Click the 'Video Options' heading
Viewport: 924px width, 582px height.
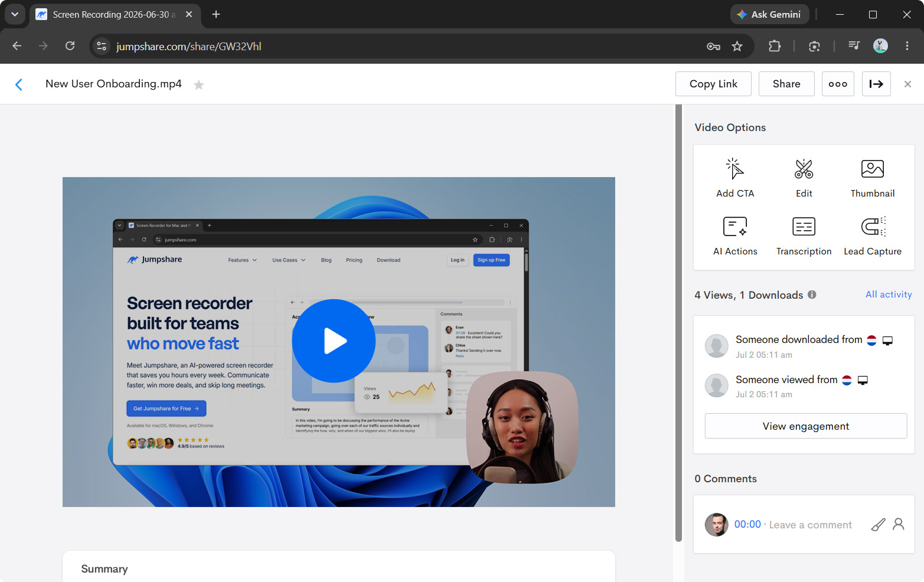pyautogui.click(x=730, y=127)
